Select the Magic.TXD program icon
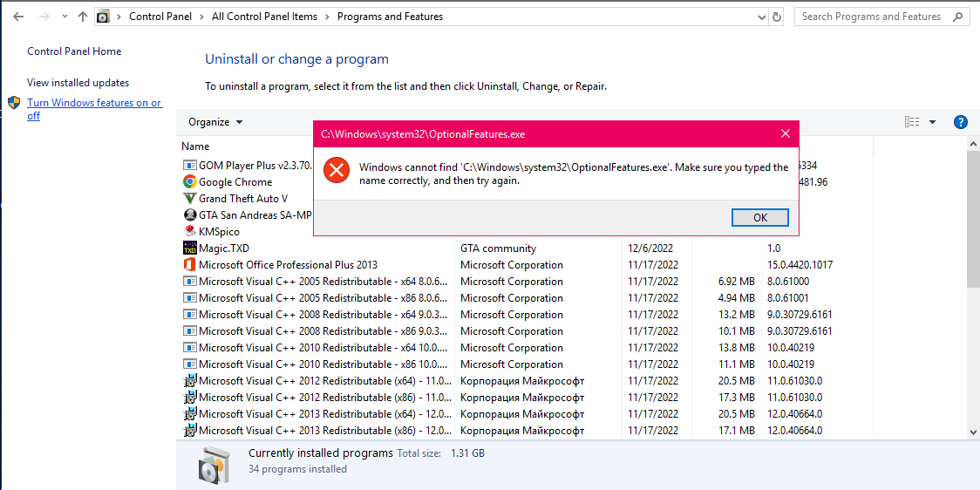Viewport: 980px width, 490px height. point(189,248)
